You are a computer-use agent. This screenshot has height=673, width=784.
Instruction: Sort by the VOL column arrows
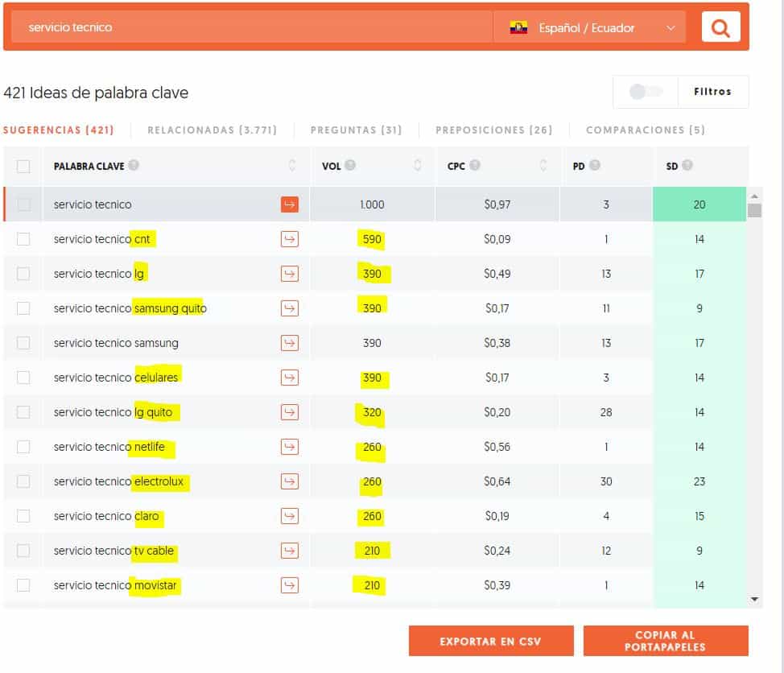[x=418, y=166]
